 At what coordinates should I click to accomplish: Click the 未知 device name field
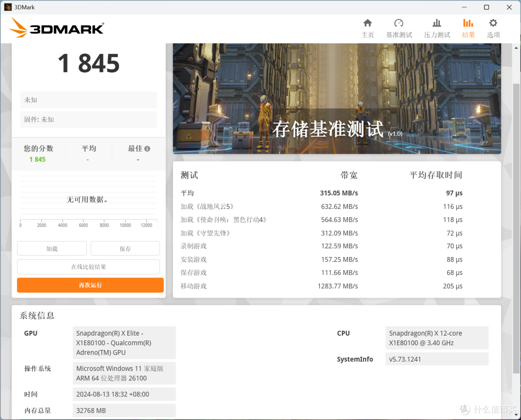88,100
